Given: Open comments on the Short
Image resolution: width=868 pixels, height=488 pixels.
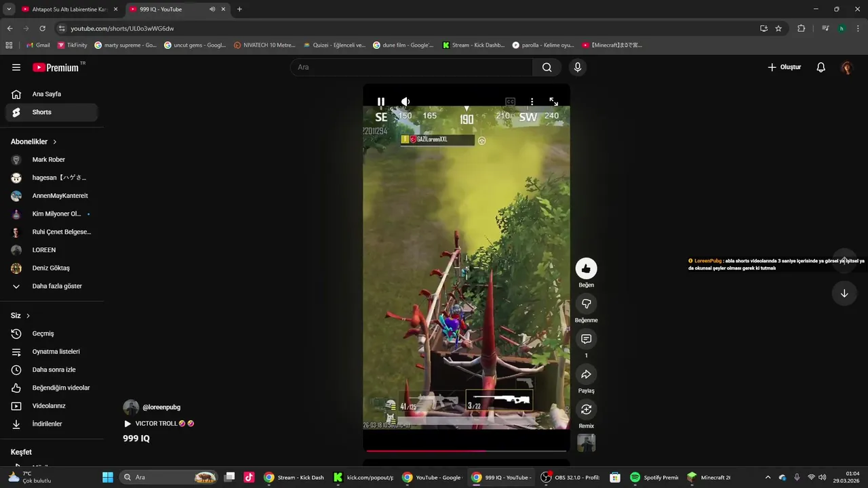Looking at the screenshot, I should point(586,339).
